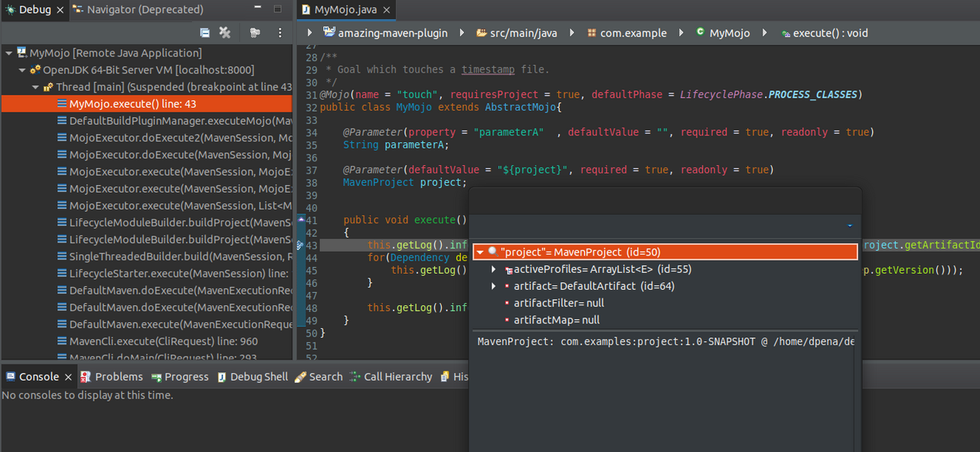980x452 pixels.
Task: Switch to the Navigator (Deprecated) tab
Action: coord(139,10)
